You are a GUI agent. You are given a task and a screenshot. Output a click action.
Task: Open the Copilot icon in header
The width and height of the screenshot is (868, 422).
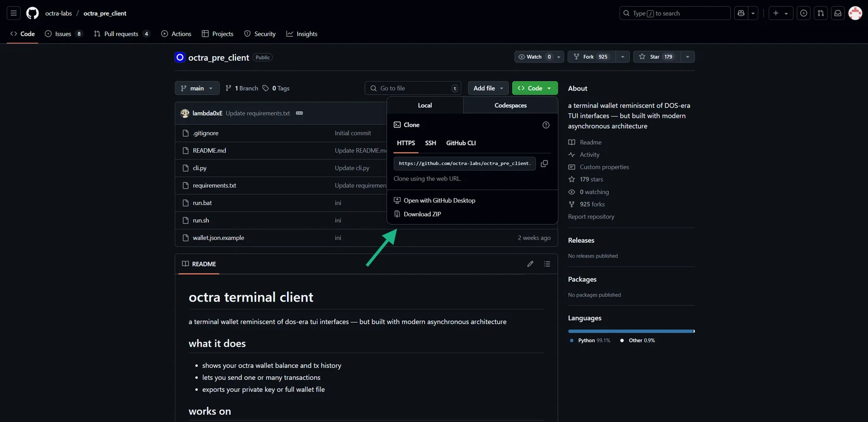tap(741, 13)
